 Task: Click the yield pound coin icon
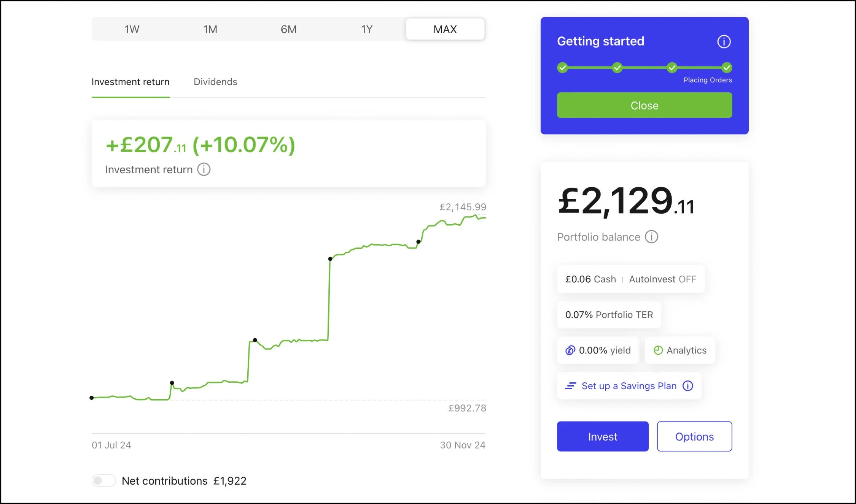point(570,350)
